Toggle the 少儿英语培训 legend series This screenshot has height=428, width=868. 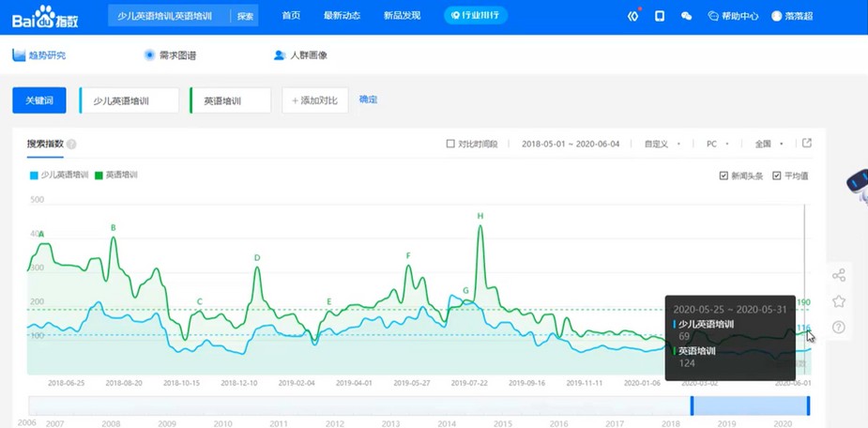[x=59, y=175]
